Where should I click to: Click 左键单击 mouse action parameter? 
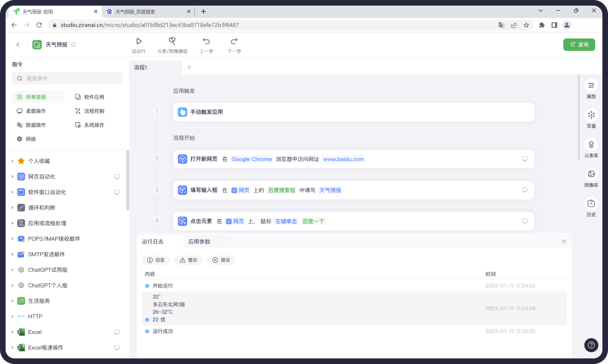tap(286, 221)
